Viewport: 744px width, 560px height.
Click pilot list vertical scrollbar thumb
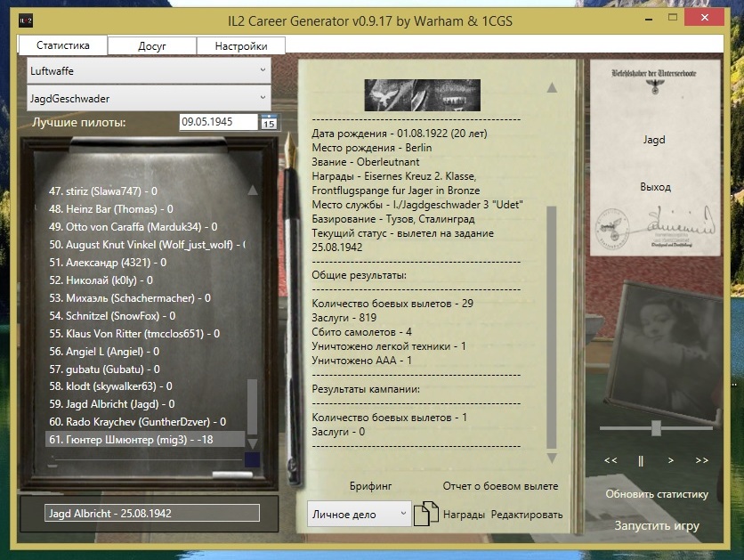(253, 407)
